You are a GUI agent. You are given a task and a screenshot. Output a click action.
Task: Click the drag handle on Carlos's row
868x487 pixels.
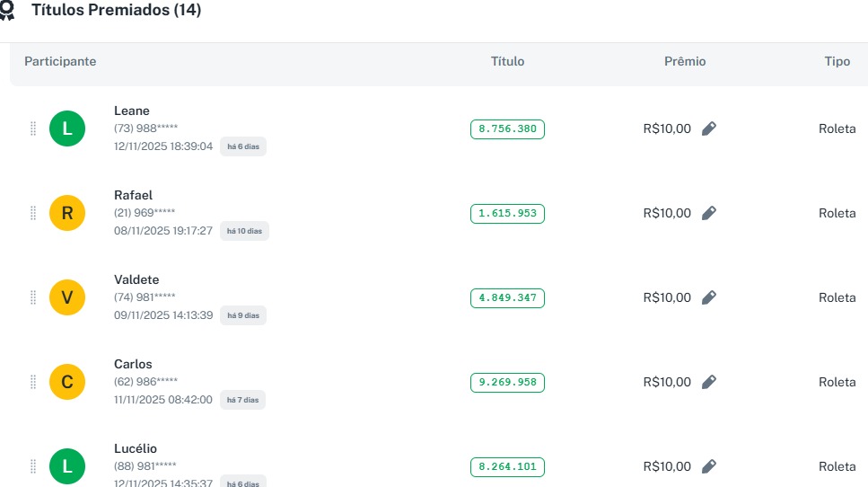[x=33, y=382]
